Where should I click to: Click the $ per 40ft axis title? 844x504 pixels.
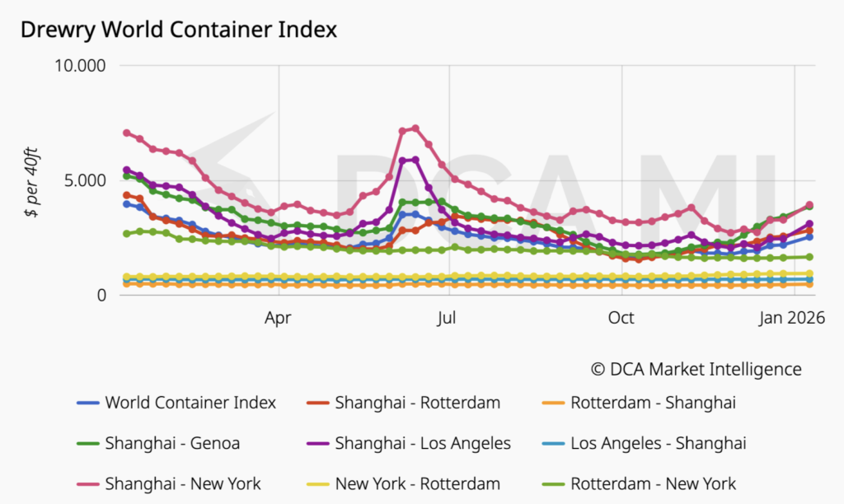point(31,180)
